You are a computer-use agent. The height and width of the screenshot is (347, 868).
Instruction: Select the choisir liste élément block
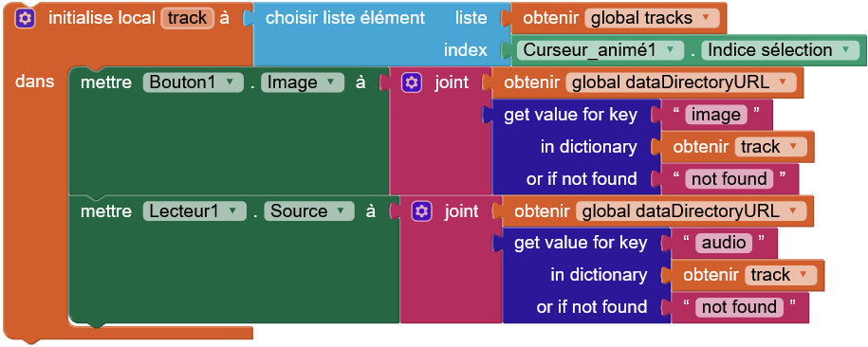coord(345,18)
